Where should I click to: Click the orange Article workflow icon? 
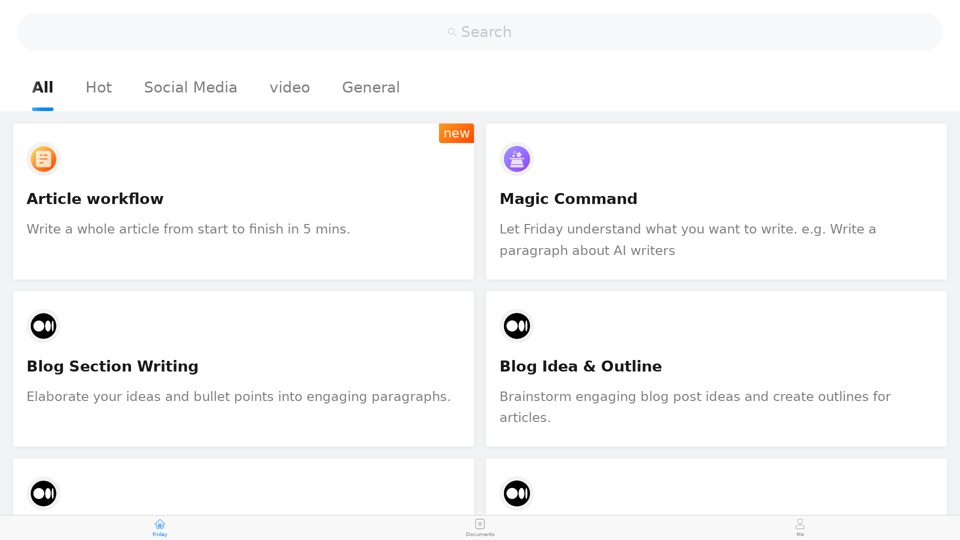[43, 159]
